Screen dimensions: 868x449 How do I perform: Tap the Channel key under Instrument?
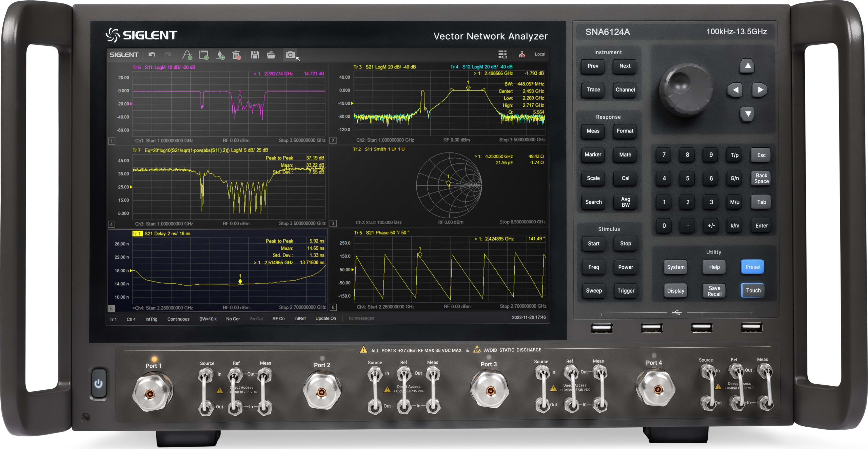coord(625,90)
